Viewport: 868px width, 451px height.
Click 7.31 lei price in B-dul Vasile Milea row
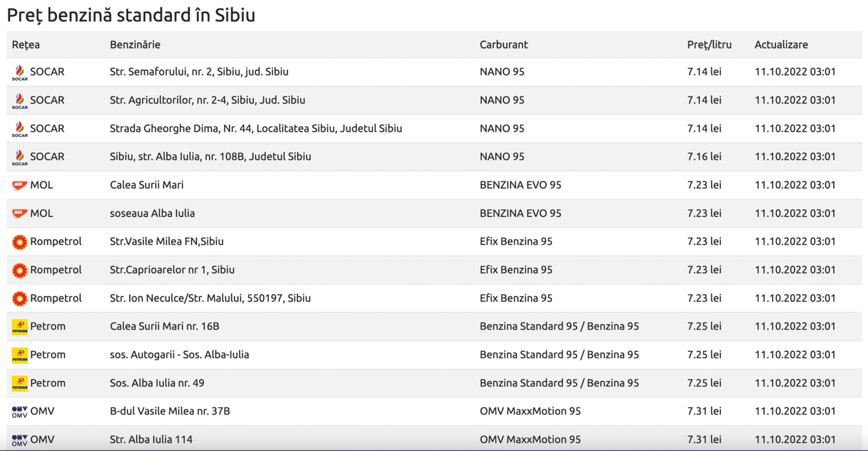[704, 411]
